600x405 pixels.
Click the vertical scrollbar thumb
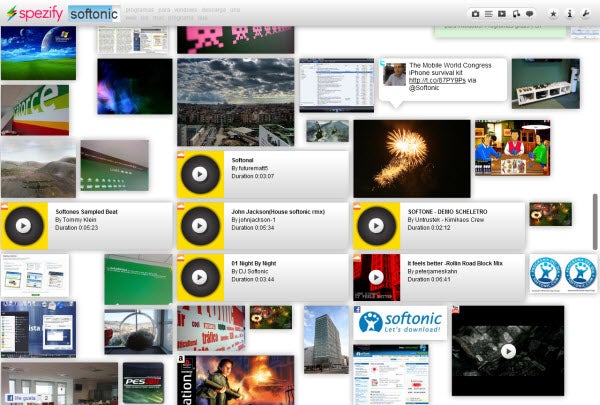pyautogui.click(x=595, y=222)
